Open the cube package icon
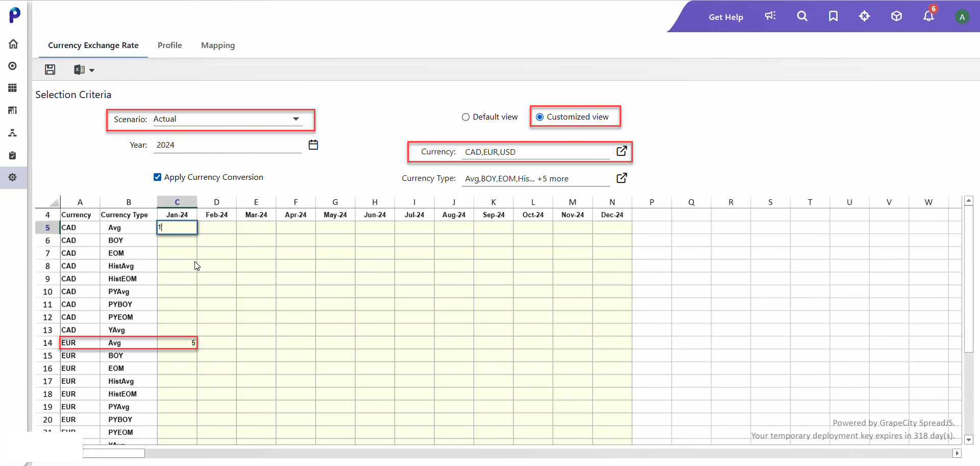The width and height of the screenshot is (980, 466). 896,16
